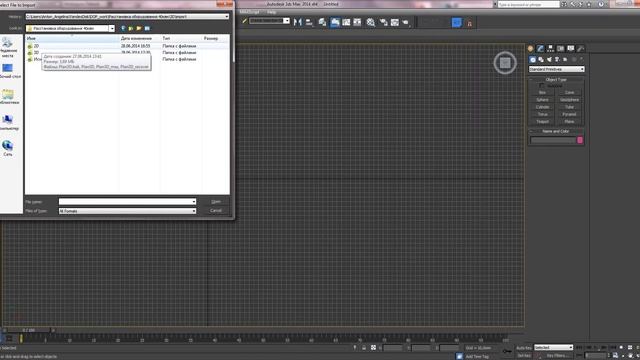Create a Box primitive
The image size is (640, 360).
542,93
